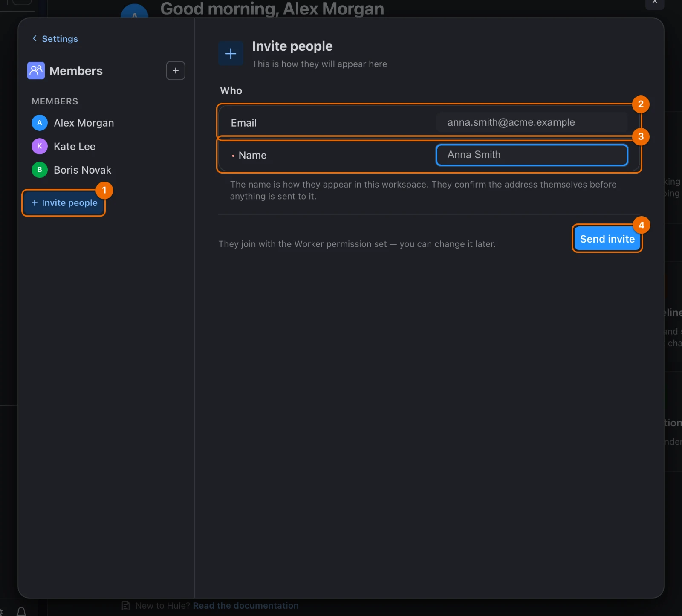
Task: Select the Boris Novak member name
Action: coord(82,170)
